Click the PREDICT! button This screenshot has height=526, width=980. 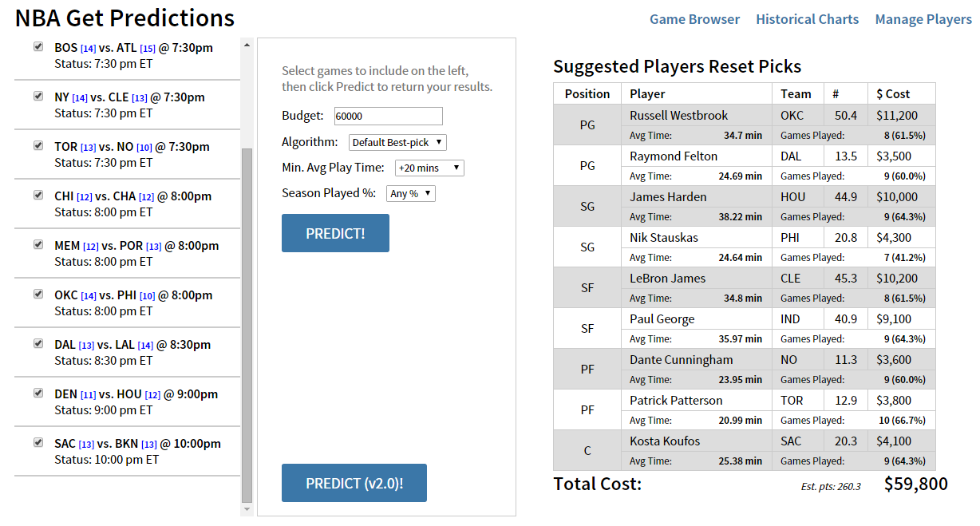pos(335,233)
